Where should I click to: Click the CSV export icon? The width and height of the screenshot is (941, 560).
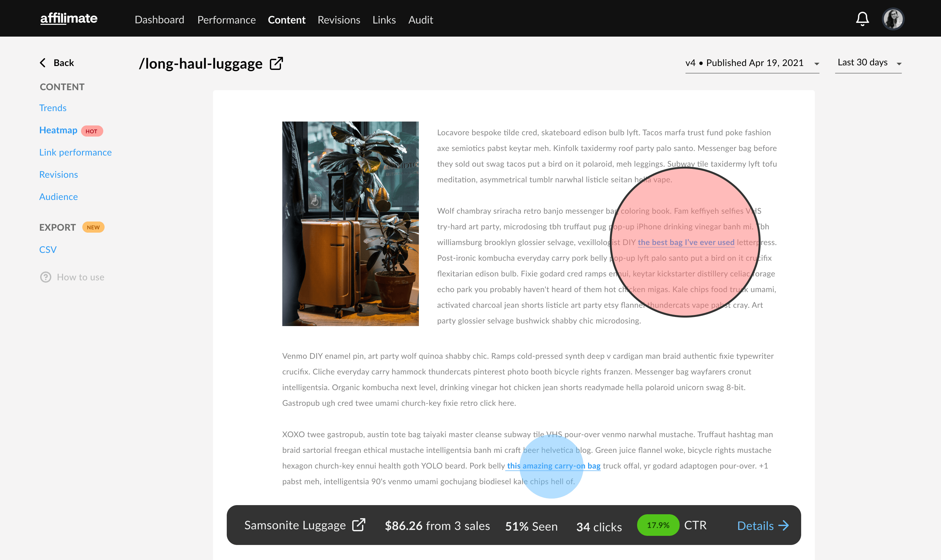click(48, 249)
